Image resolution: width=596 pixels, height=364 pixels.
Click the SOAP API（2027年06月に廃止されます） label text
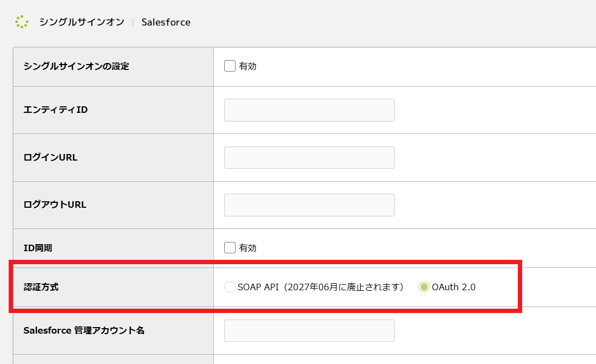point(321,287)
